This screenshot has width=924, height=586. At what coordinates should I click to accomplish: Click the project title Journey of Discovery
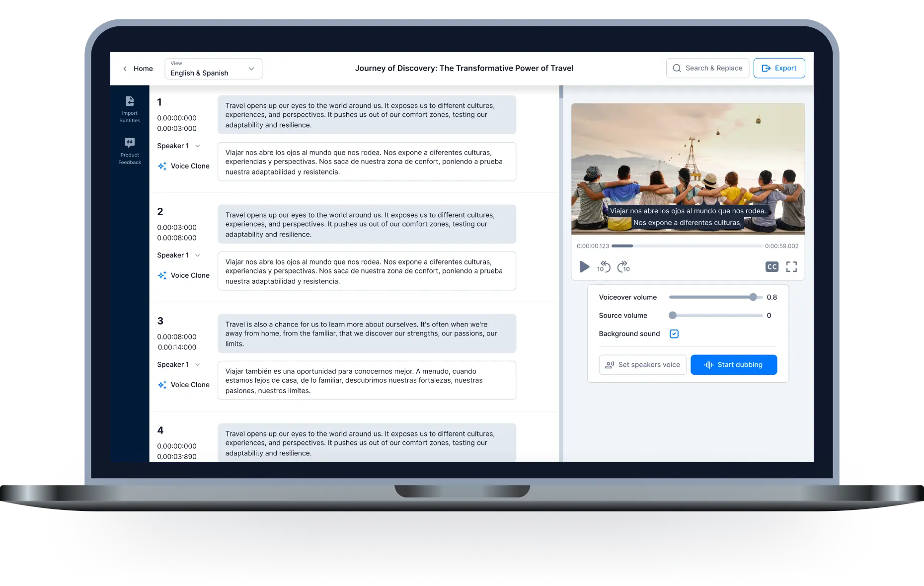click(464, 68)
